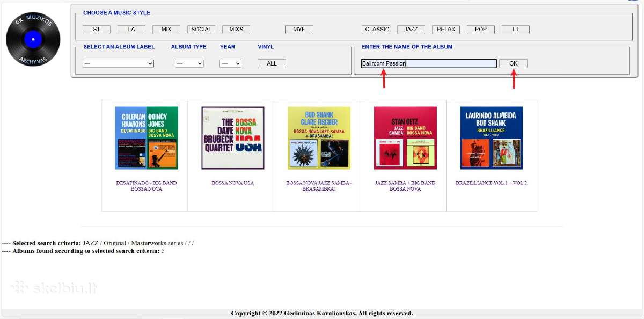The image size is (644, 319).
Task: Follow the BOSSA NOVA USA link
Action: click(233, 183)
